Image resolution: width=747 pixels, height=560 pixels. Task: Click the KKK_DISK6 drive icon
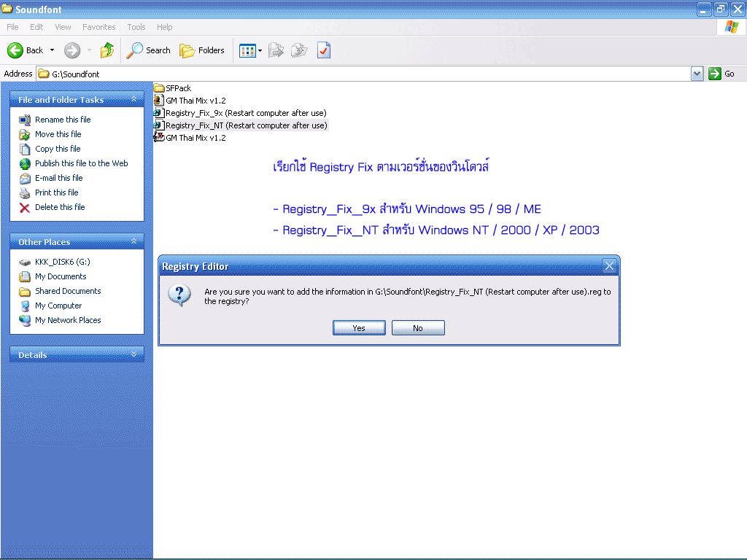[x=25, y=262]
